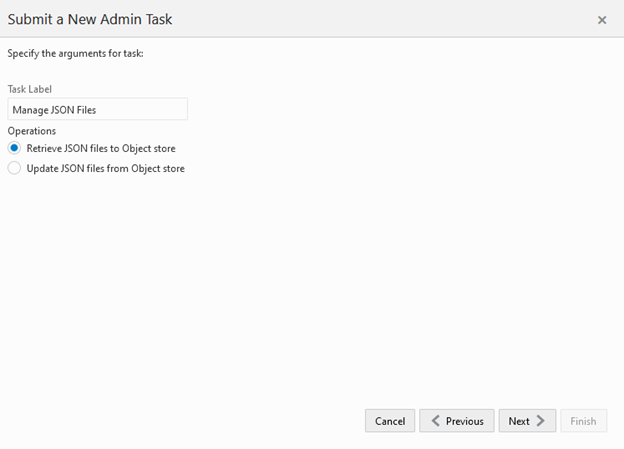624x449 pixels.
Task: Close the Submit a New Admin Task dialog
Action: pyautogui.click(x=602, y=20)
